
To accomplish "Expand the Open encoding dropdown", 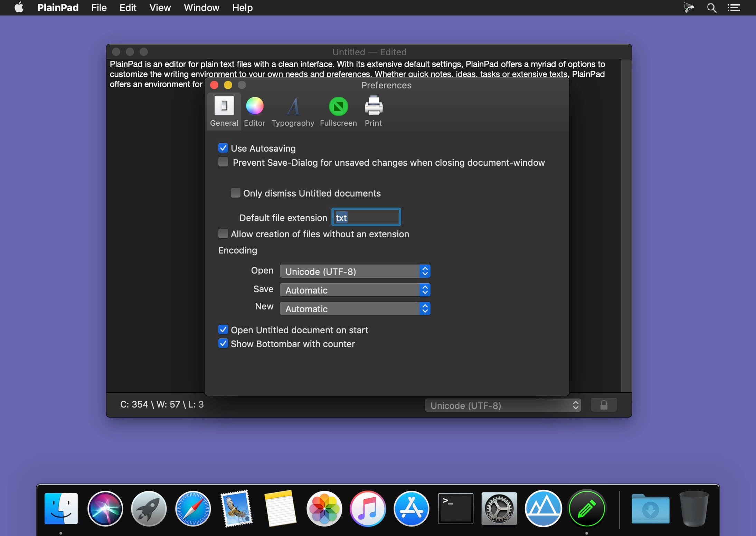I will [355, 271].
